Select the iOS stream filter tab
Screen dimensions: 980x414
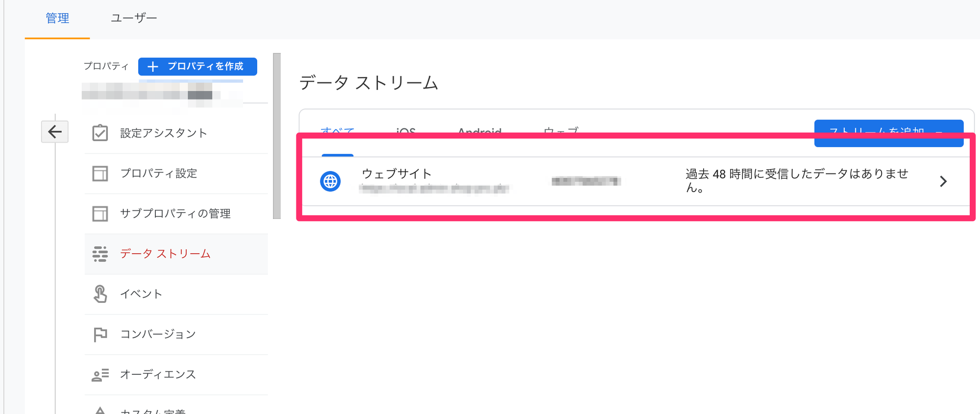406,131
